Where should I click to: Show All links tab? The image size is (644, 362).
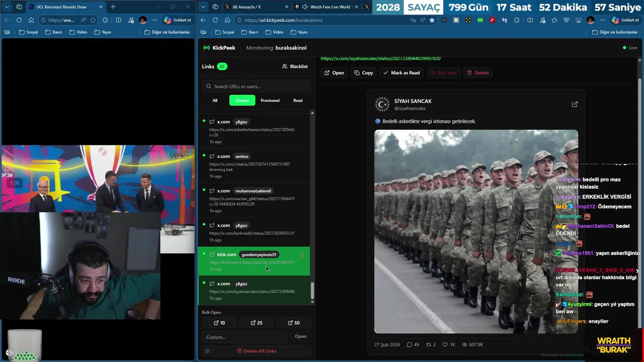pos(215,101)
